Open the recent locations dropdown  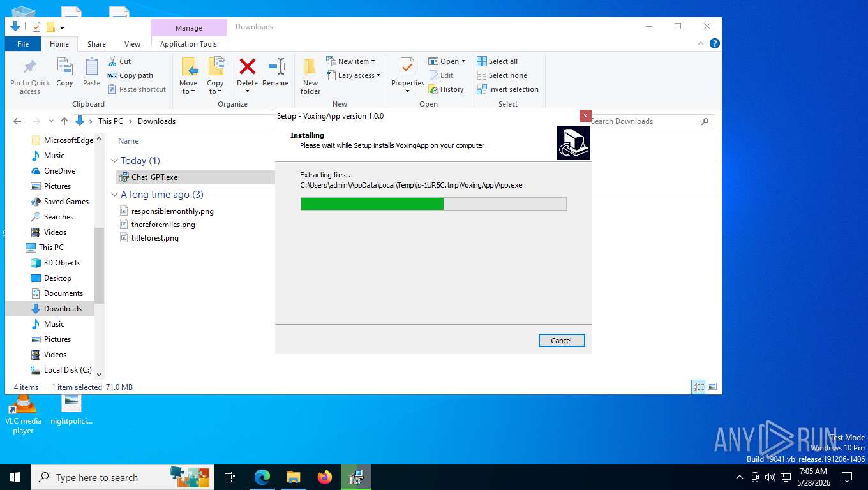[50, 121]
